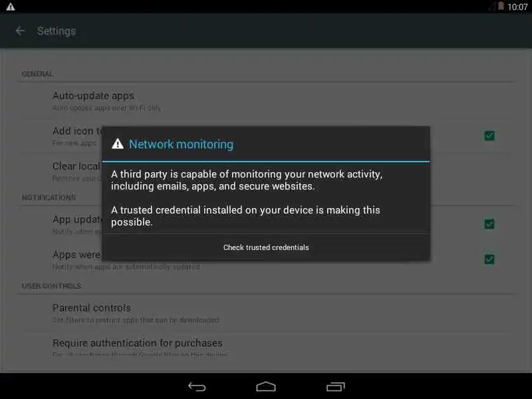Tap the Android back navigation button
Screen dimensions: 532x399
click(197, 386)
